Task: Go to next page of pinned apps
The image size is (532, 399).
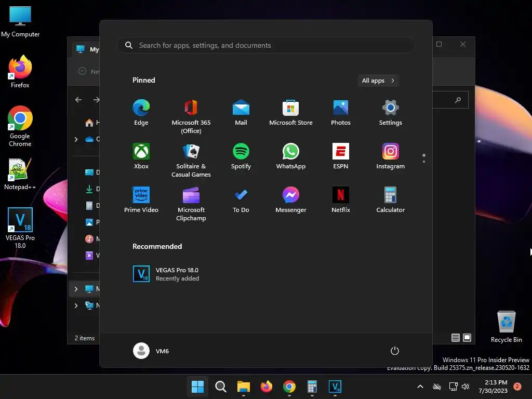Action: (424, 162)
